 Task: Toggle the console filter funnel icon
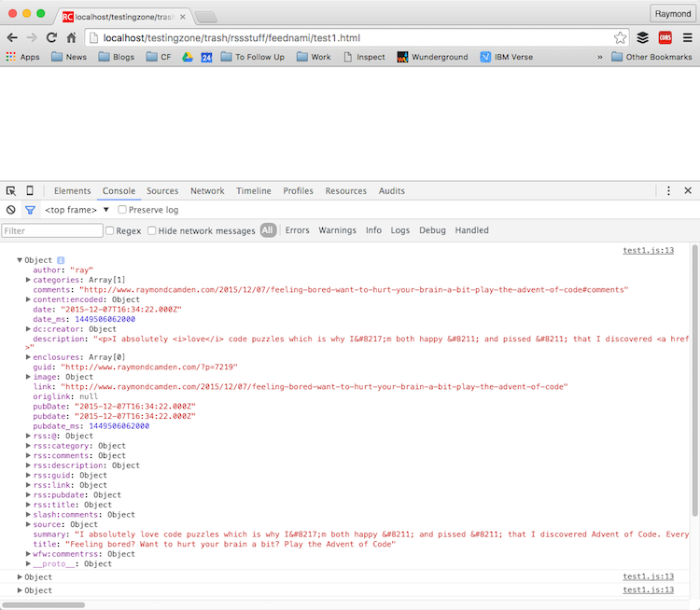[30, 210]
